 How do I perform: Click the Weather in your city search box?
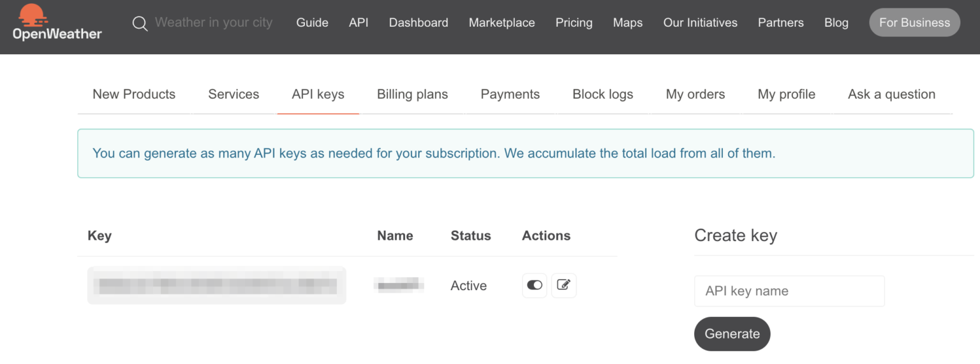[213, 23]
